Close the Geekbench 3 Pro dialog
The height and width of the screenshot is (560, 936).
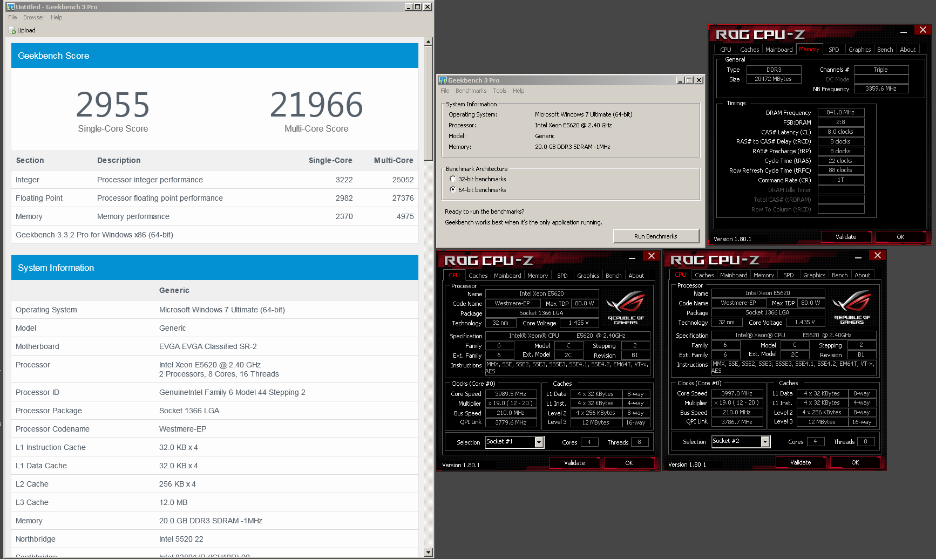pos(698,80)
